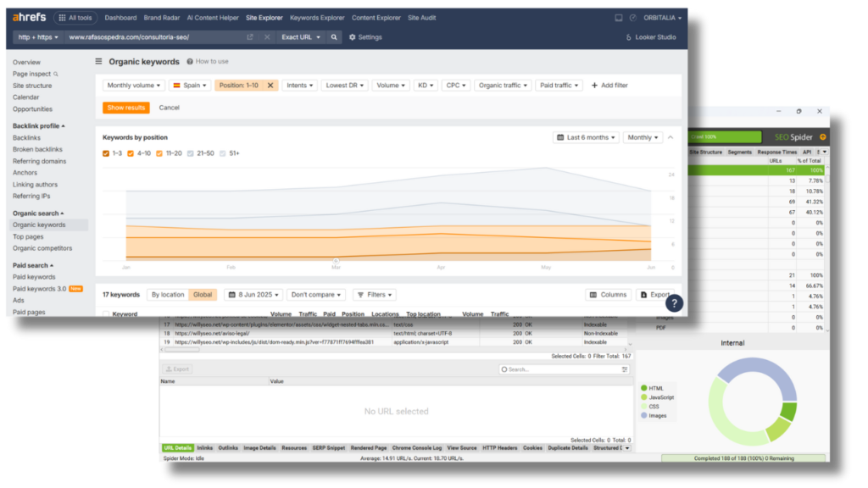This screenshot has height=488, width=868.
Task: Select the Response Times tab in SEO Spider
Action: (776, 152)
